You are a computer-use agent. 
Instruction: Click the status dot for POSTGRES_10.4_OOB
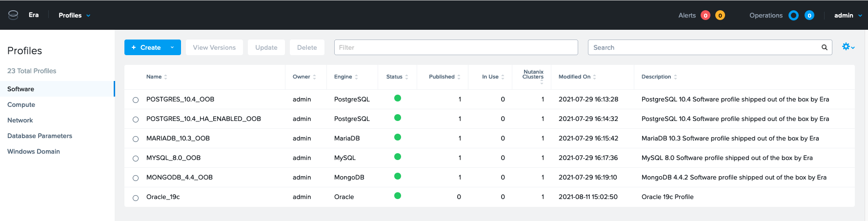397,98
